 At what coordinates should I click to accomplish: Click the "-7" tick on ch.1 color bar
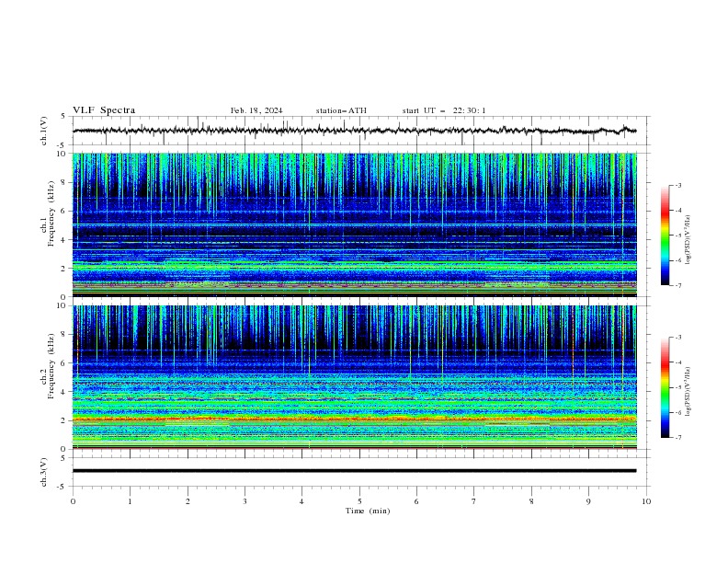[678, 285]
